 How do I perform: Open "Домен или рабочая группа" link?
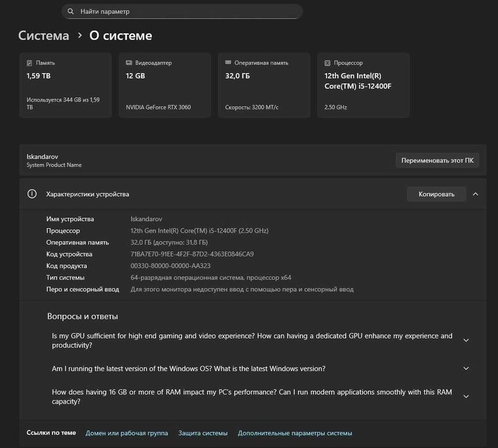127,433
